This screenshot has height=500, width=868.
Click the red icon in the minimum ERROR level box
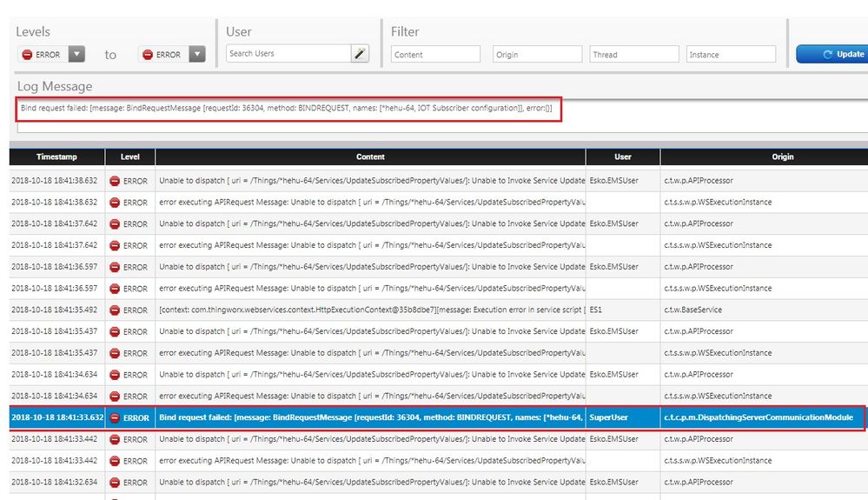[27, 54]
